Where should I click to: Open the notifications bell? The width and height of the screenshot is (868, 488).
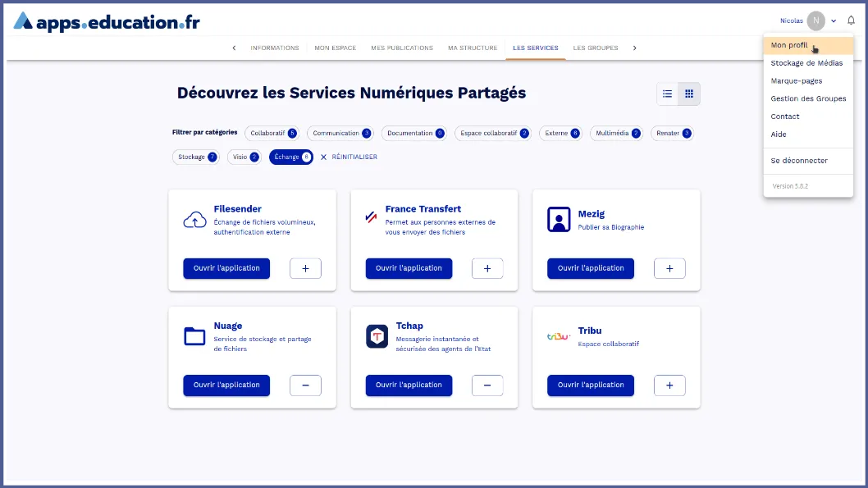point(851,21)
